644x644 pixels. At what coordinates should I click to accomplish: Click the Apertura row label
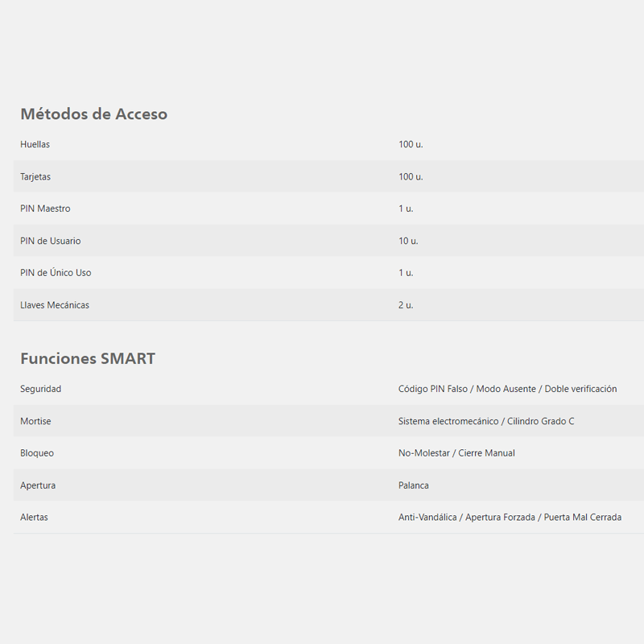click(x=38, y=485)
